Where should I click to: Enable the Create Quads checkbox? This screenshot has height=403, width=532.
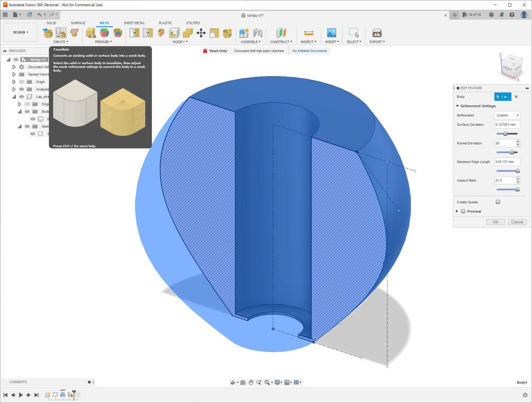click(498, 202)
